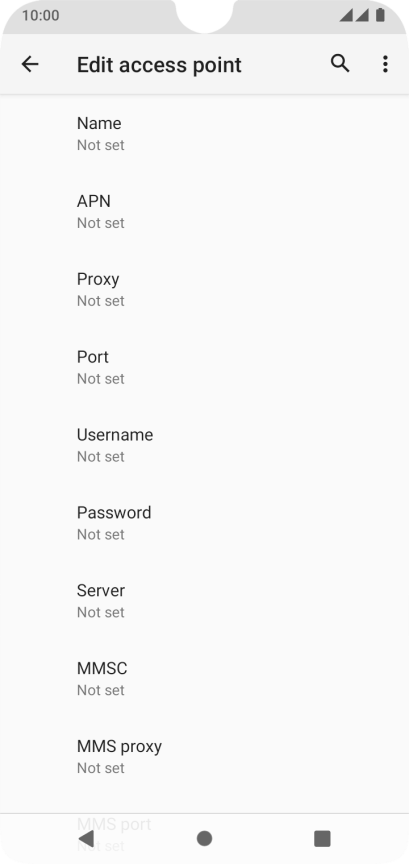Screen dimensions: 409x864
Task: Open the Name setting
Action: [x=204, y=134]
